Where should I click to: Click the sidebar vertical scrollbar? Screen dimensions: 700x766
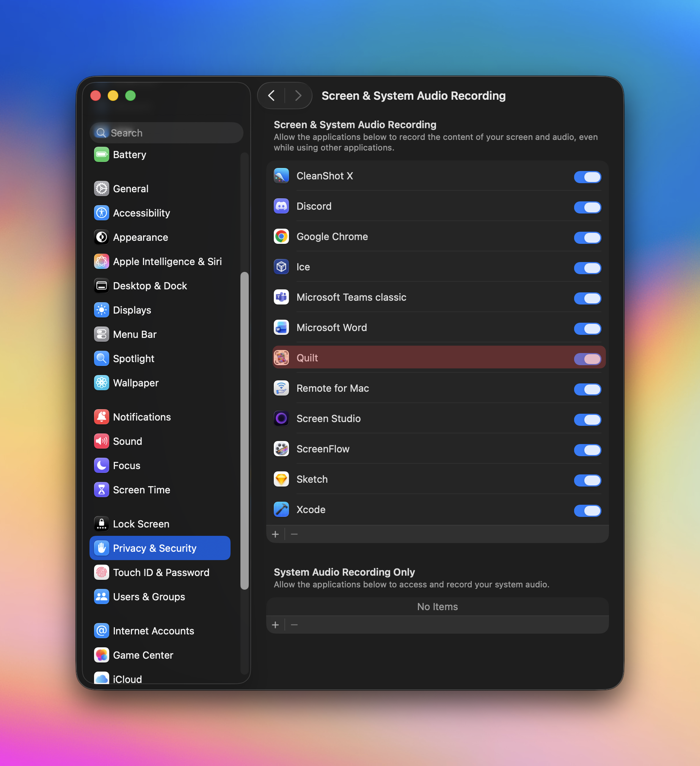coord(244,429)
